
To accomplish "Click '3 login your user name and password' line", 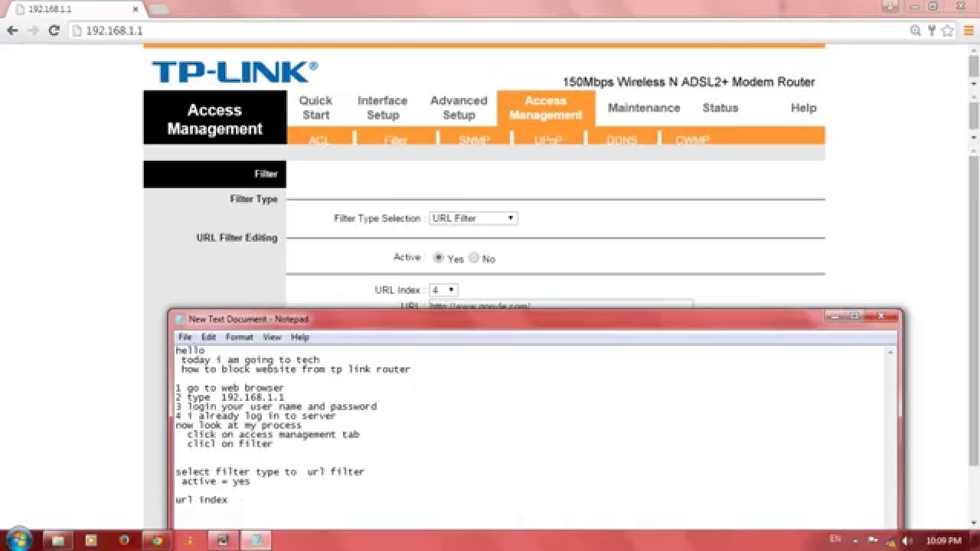I will click(276, 406).
